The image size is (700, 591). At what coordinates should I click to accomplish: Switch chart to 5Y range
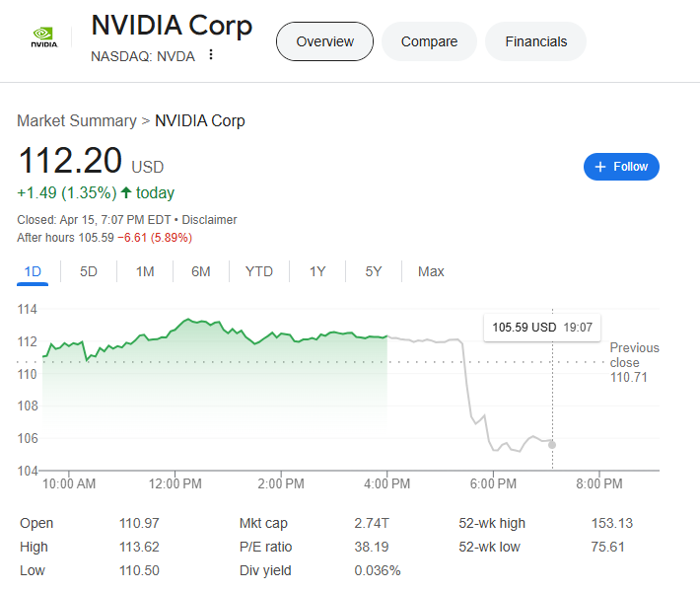[374, 271]
